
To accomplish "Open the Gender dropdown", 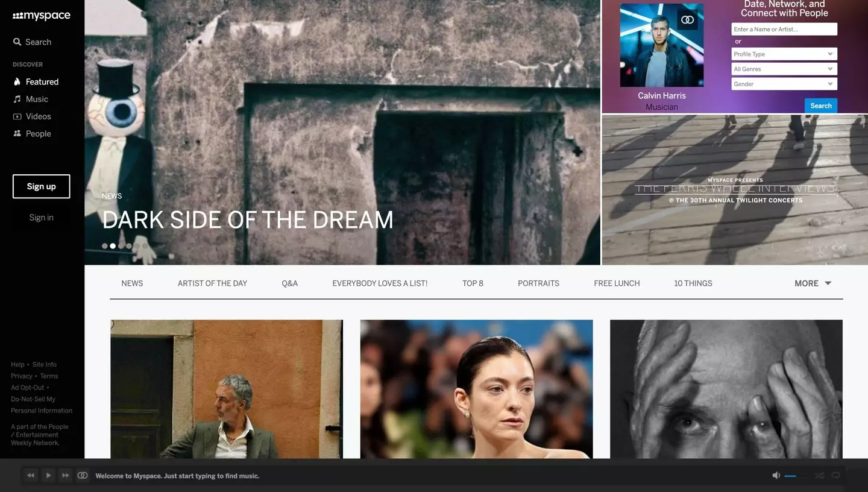I will click(x=784, y=84).
